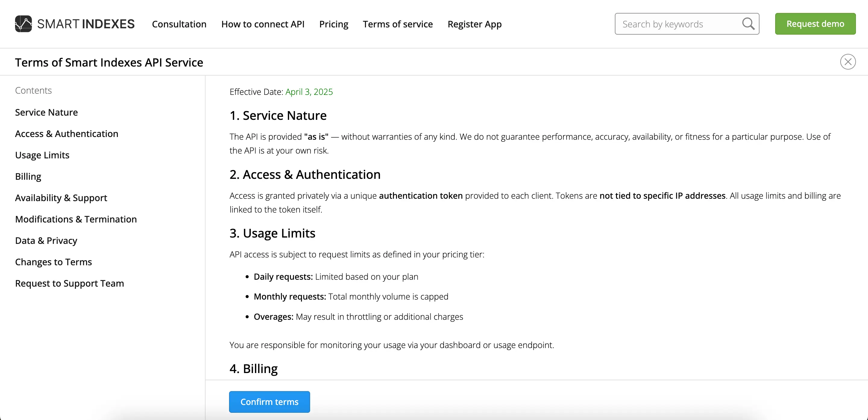This screenshot has width=868, height=420.
Task: Jump to Usage Limits in contents
Action: pos(42,155)
